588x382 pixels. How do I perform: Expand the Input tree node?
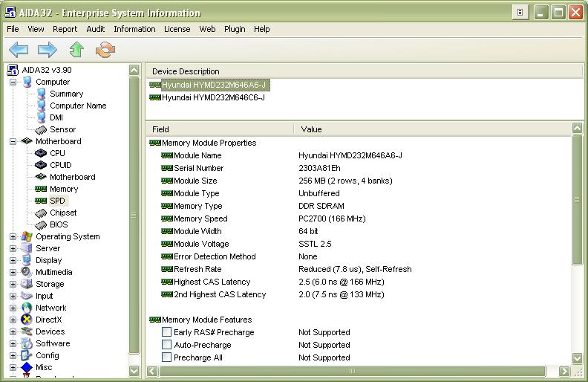[13, 296]
